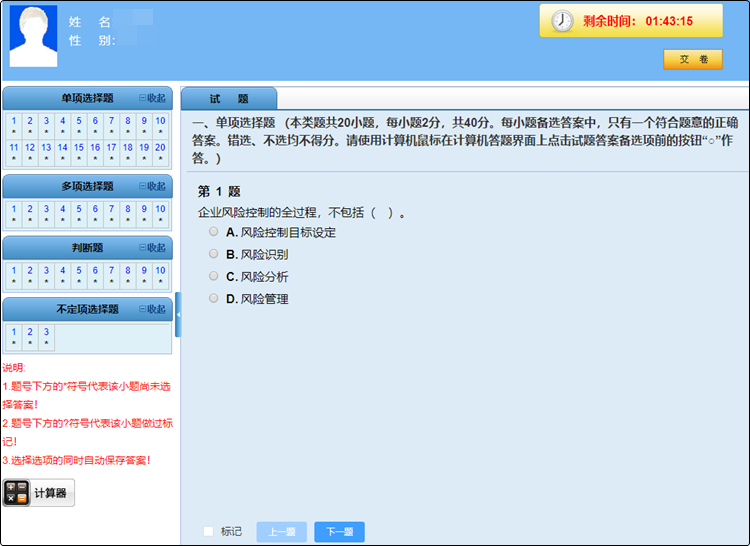Screen dimensions: 750x546
Task: Click the 姓名 label in header
Action: click(89, 22)
